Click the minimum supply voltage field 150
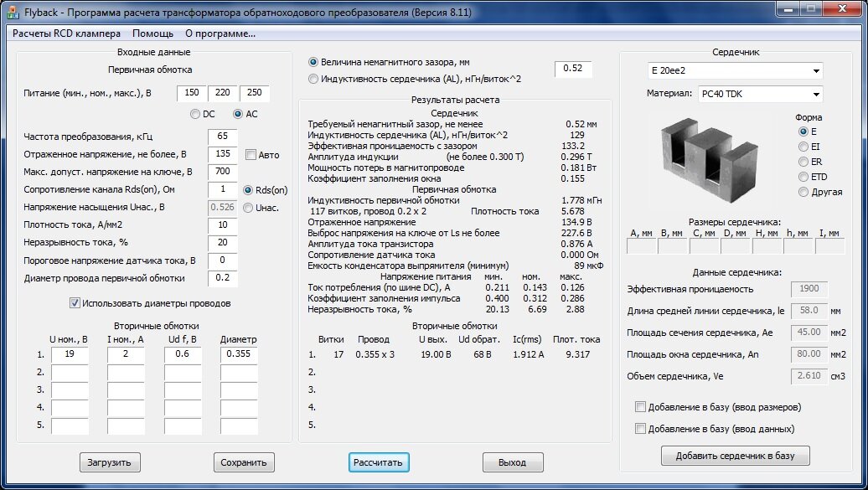 click(x=192, y=93)
